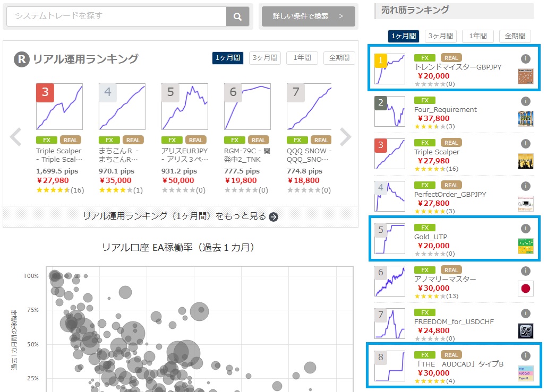The height and width of the screenshot is (392, 547).
Task: Show previous items with left carousel arrow
Action: (16, 137)
